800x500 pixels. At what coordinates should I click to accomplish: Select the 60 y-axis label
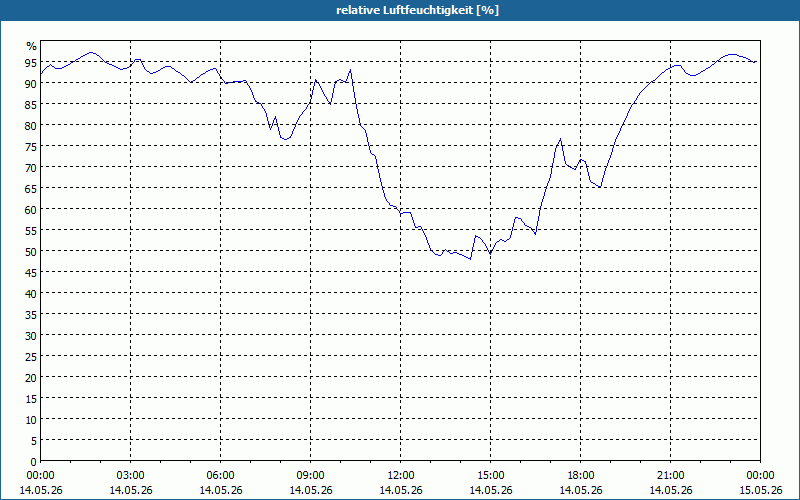pyautogui.click(x=31, y=210)
